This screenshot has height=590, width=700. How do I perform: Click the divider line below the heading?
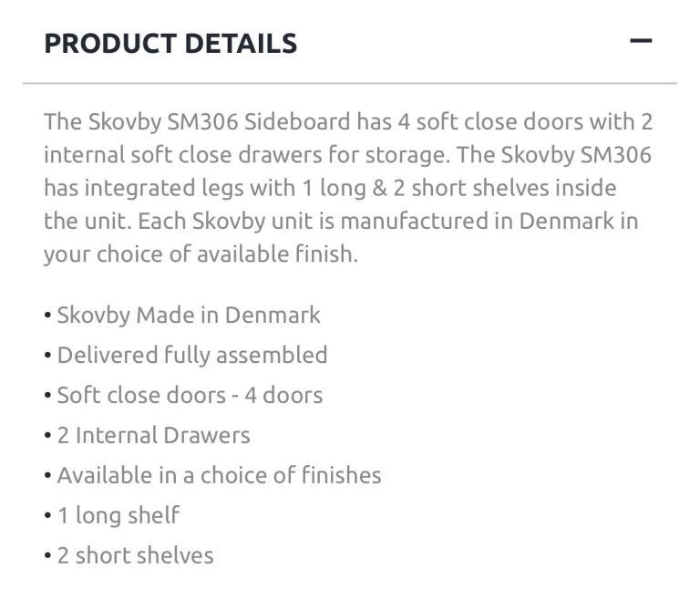350,84
